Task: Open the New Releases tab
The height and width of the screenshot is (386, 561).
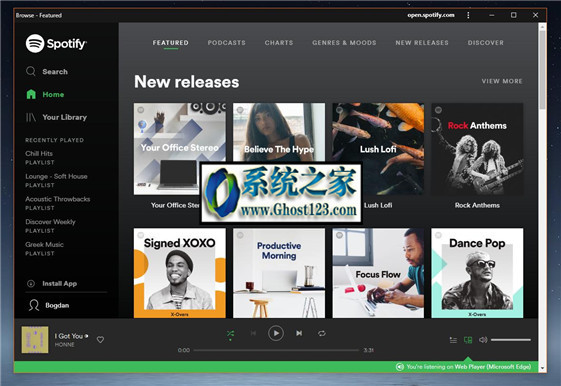Action: (422, 43)
